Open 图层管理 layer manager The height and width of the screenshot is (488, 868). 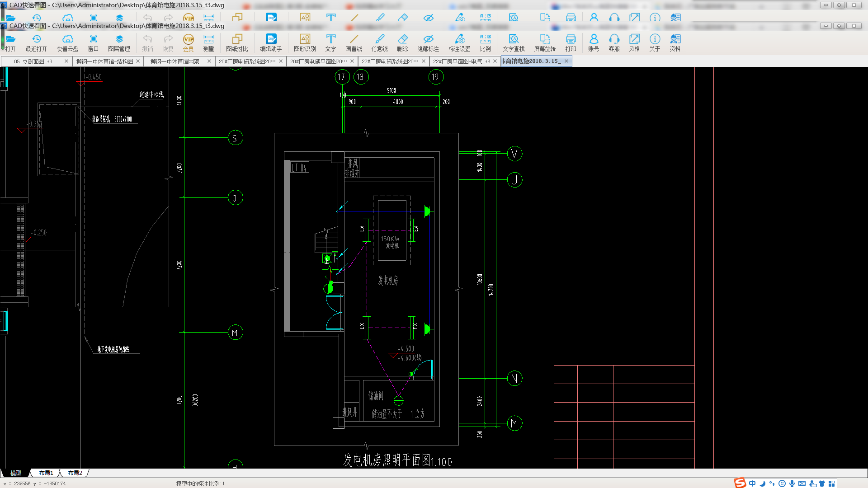point(119,43)
